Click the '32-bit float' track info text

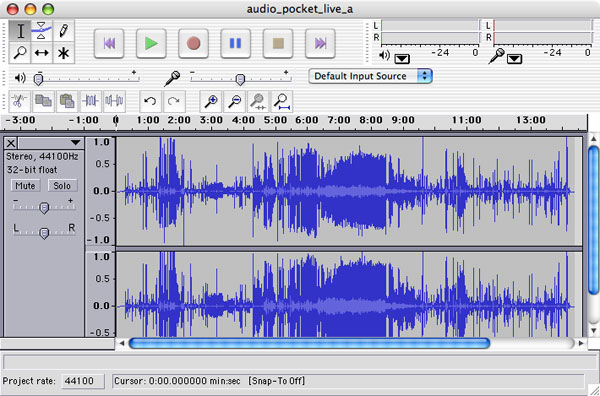pyautogui.click(x=32, y=169)
